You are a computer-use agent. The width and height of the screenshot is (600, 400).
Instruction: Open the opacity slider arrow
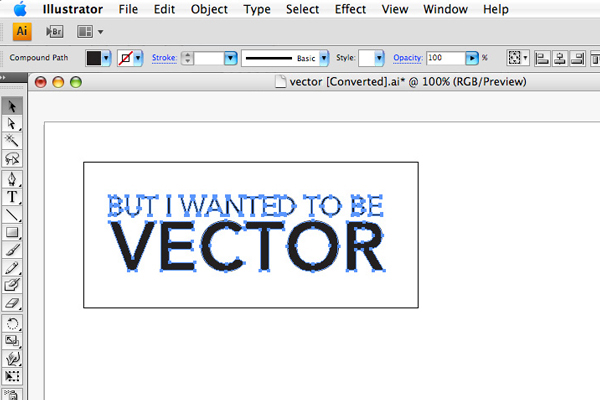(472, 58)
